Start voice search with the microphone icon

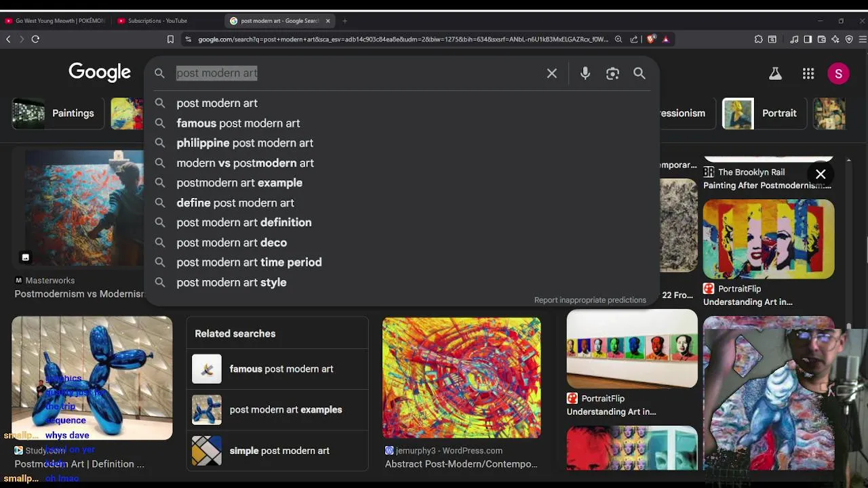click(x=585, y=73)
